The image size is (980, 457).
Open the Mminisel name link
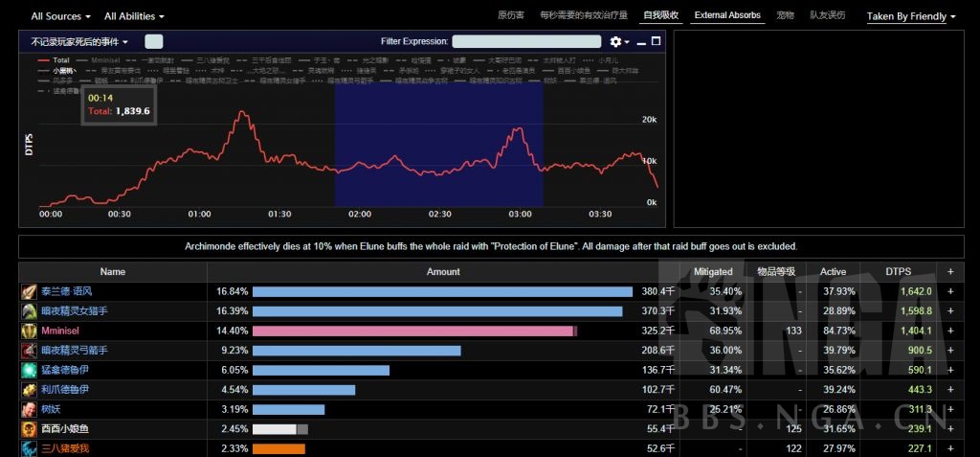click(x=60, y=331)
